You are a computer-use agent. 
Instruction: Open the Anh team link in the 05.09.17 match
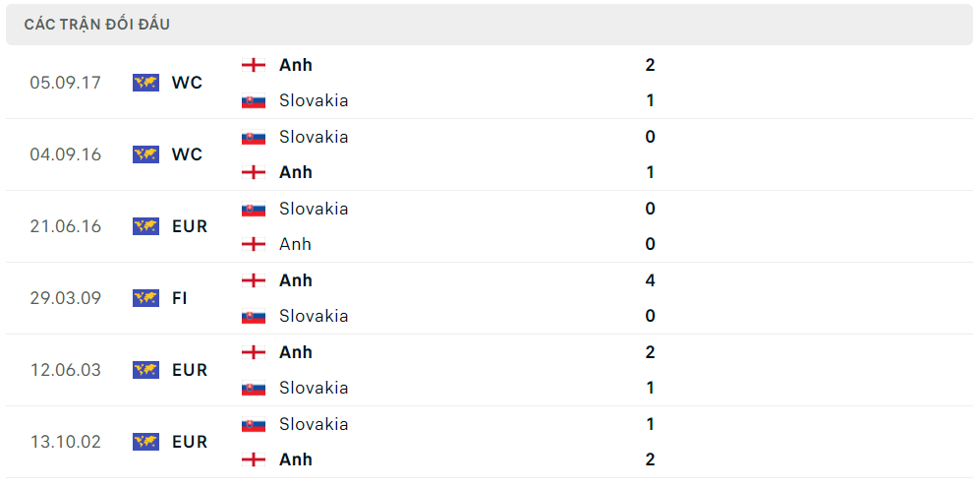[296, 65]
